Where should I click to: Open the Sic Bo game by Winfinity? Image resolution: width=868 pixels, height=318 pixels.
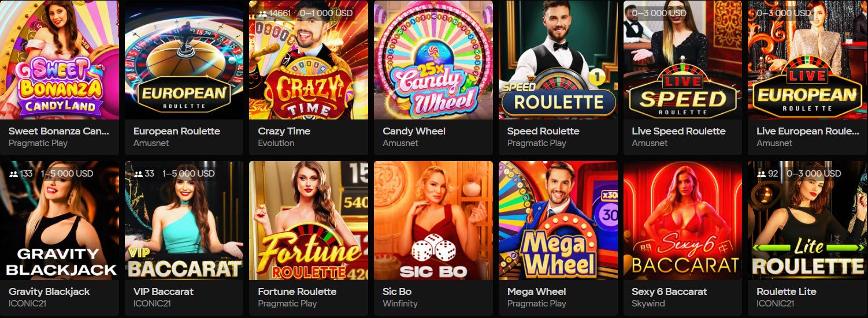[433, 220]
